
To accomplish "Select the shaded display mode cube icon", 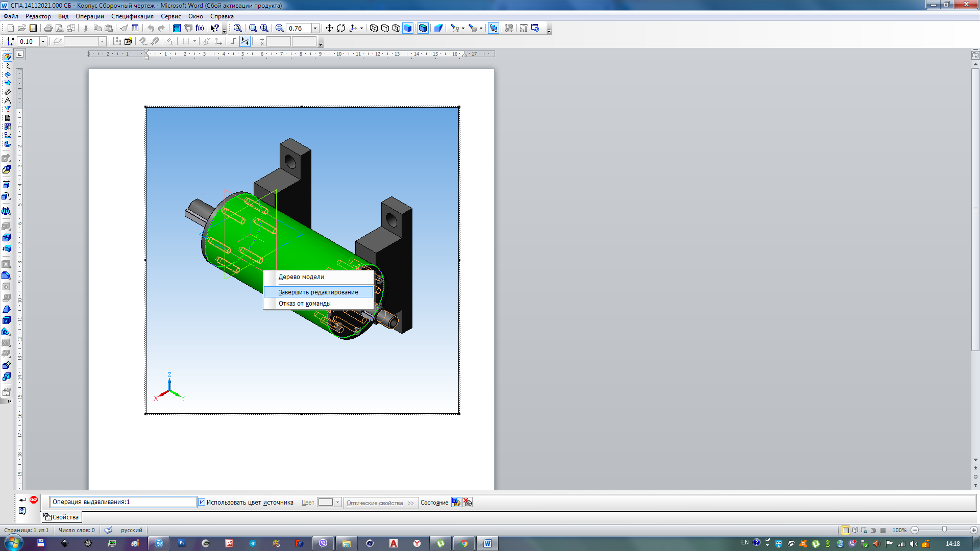I will [408, 28].
